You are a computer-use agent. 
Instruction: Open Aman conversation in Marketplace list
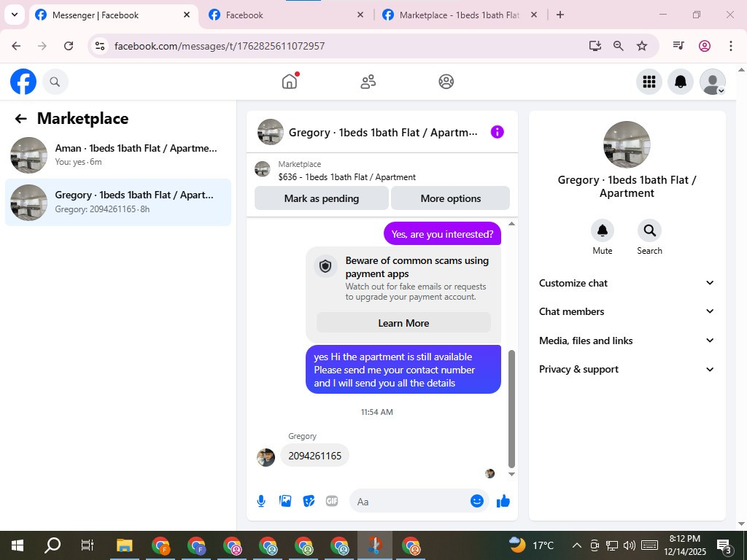(x=118, y=155)
